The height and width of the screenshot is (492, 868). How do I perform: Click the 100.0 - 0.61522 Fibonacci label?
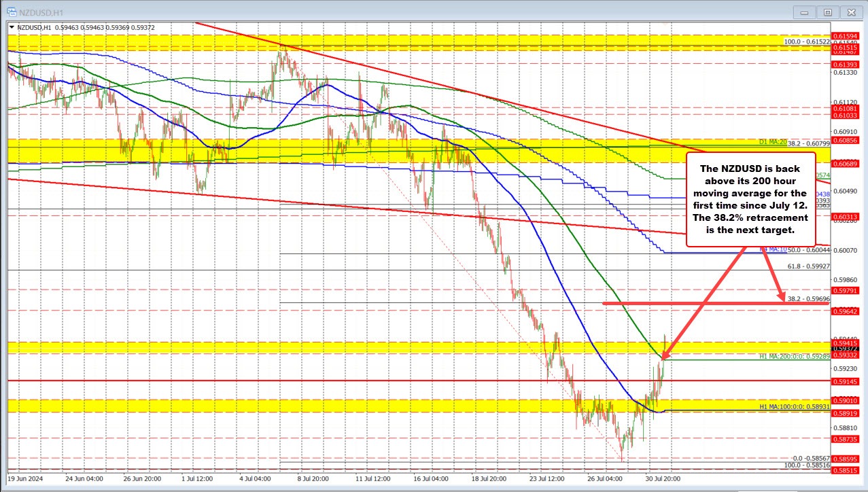click(806, 42)
